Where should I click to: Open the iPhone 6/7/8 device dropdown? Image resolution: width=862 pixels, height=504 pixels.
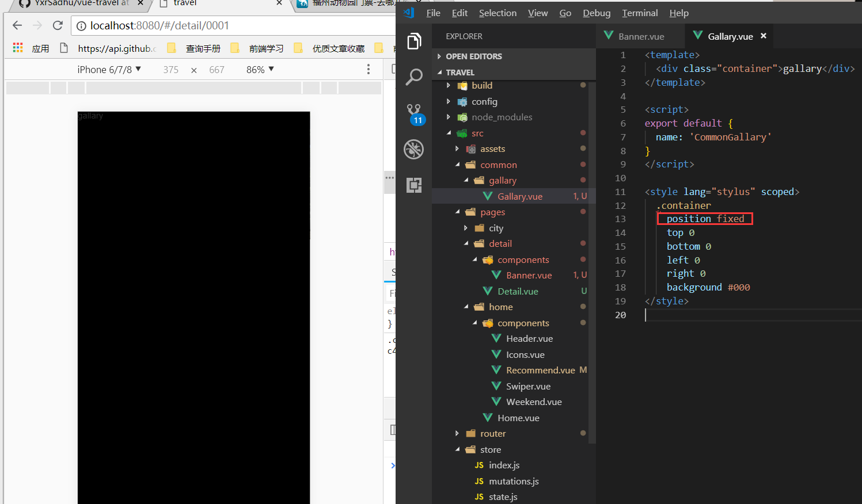(109, 70)
